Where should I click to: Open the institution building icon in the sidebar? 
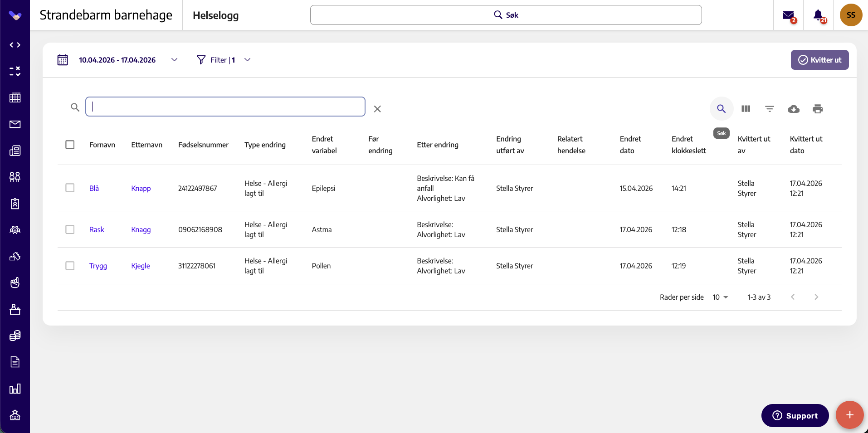(x=15, y=415)
